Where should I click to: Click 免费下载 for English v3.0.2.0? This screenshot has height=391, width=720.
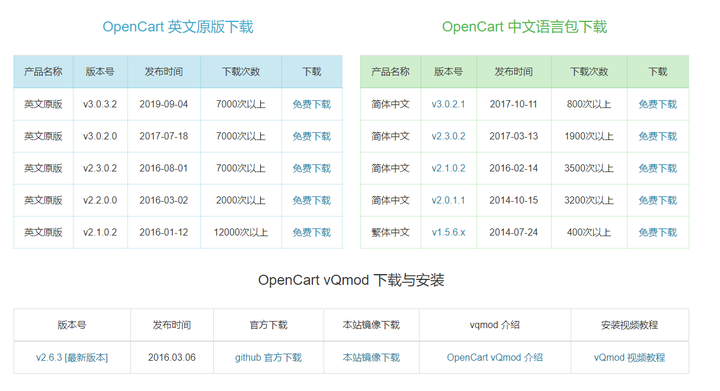coord(312,136)
